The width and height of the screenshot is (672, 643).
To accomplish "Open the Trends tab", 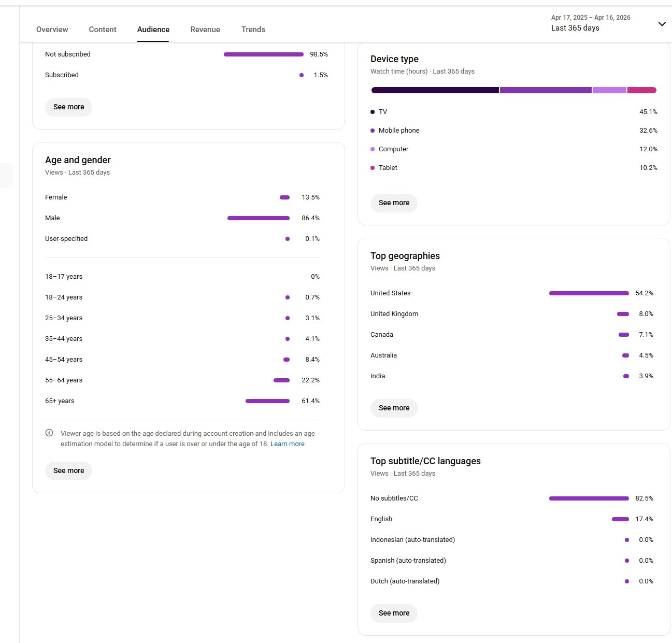I will pyautogui.click(x=253, y=30).
